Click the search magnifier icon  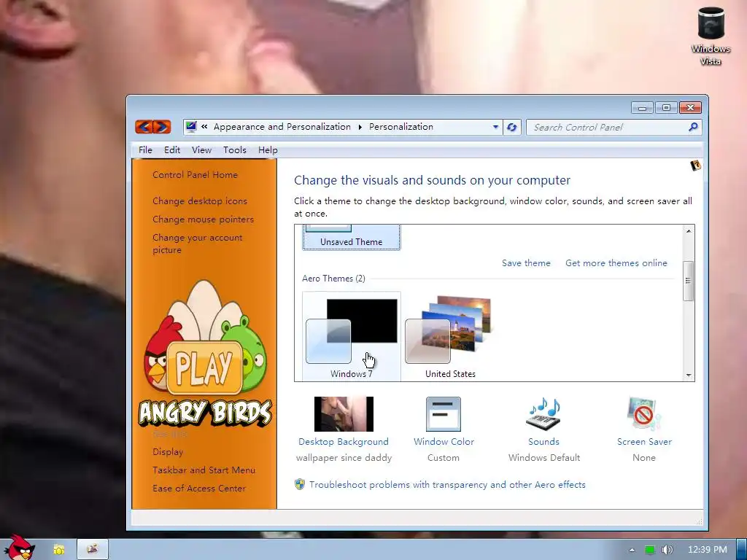(693, 127)
